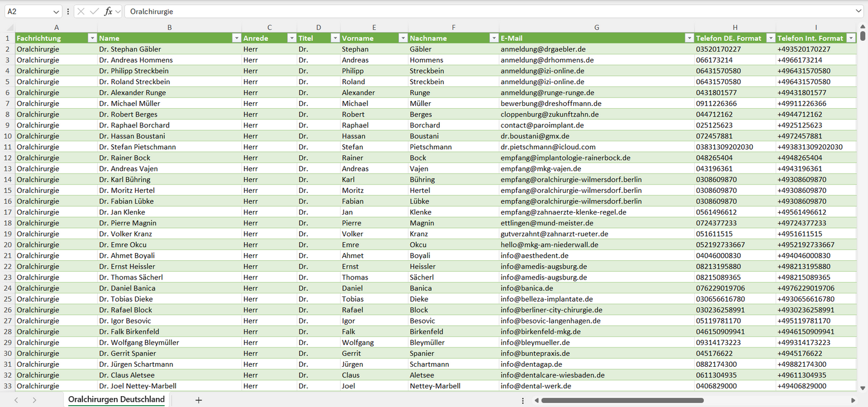Click the previous sheet navigation arrow
868x407 pixels.
[16, 400]
